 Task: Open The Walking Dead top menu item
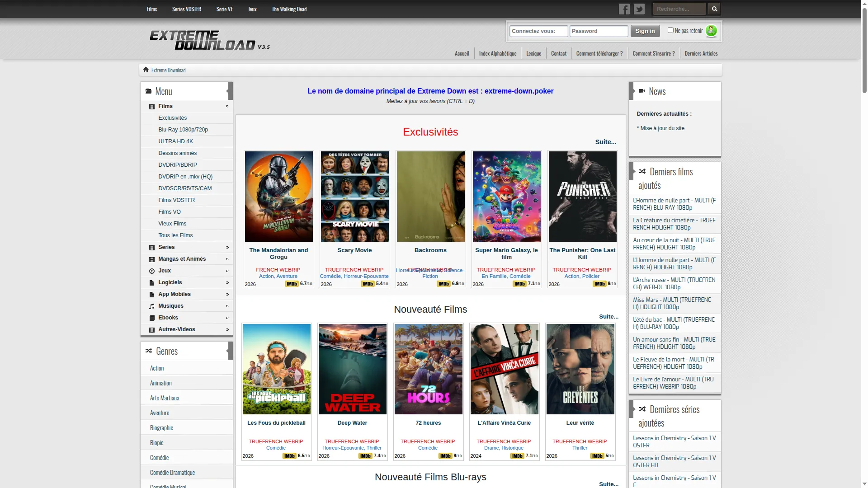pyautogui.click(x=289, y=9)
